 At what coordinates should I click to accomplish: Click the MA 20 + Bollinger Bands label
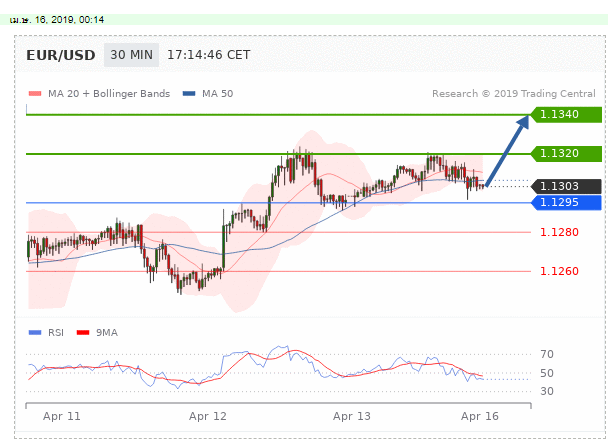tap(109, 93)
